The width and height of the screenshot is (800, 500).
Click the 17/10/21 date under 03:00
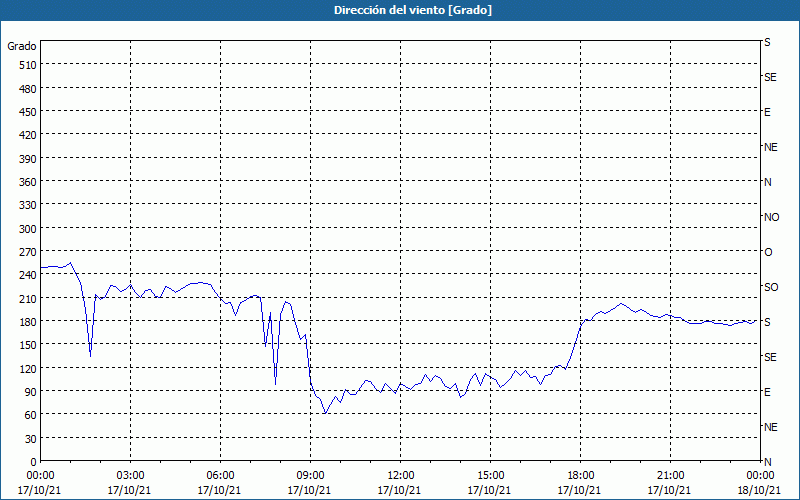(x=129, y=490)
